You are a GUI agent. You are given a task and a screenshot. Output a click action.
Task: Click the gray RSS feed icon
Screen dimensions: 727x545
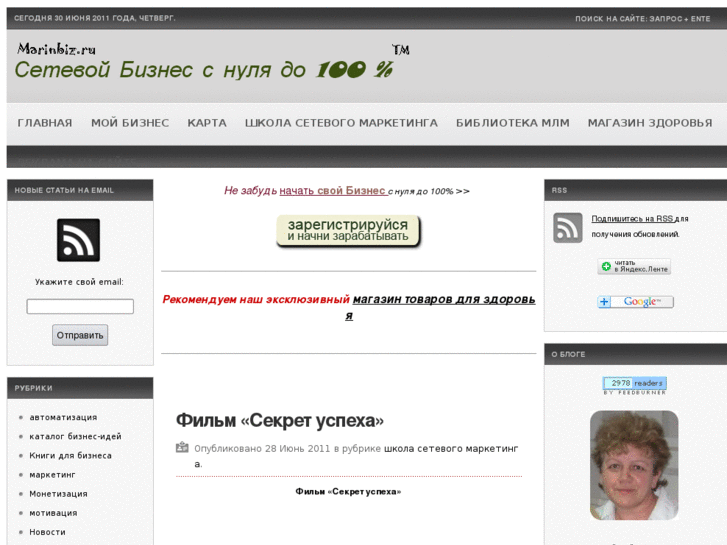(568, 227)
